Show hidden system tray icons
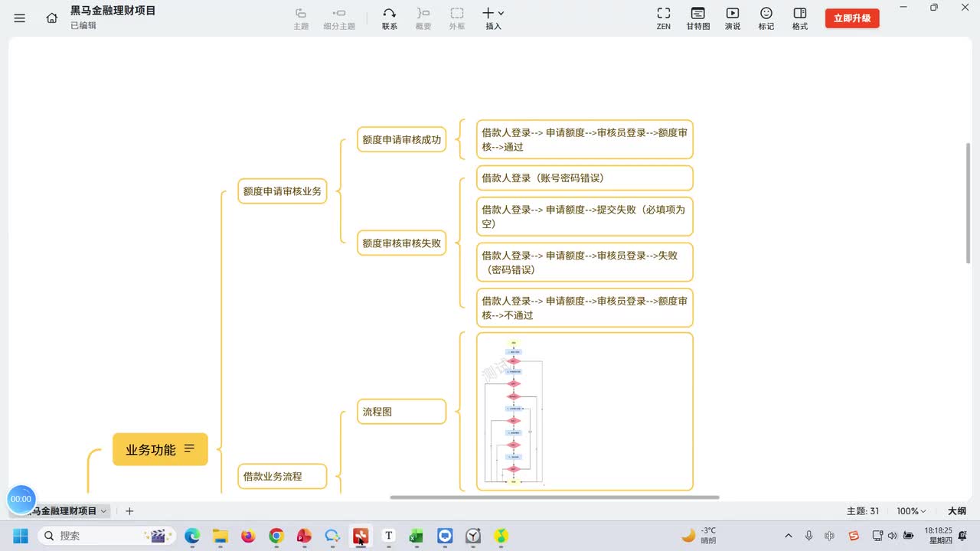This screenshot has width=980, height=551. pyautogui.click(x=789, y=536)
